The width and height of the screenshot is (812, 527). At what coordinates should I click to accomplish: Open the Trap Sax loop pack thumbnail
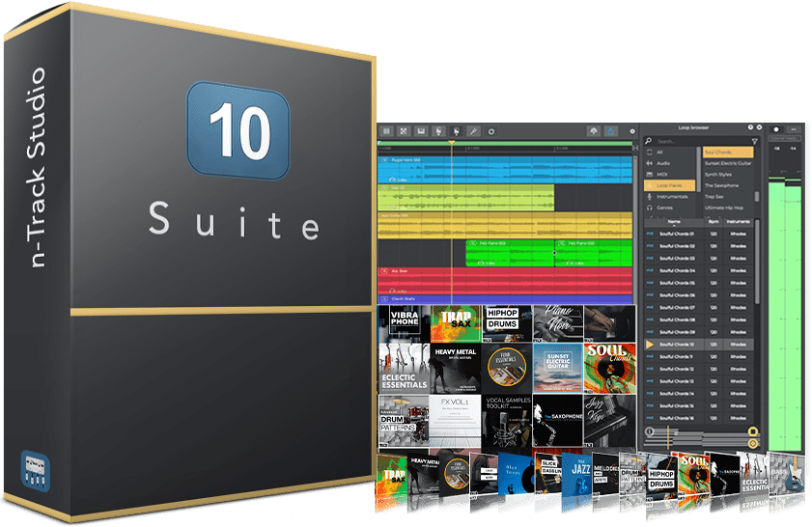click(456, 323)
